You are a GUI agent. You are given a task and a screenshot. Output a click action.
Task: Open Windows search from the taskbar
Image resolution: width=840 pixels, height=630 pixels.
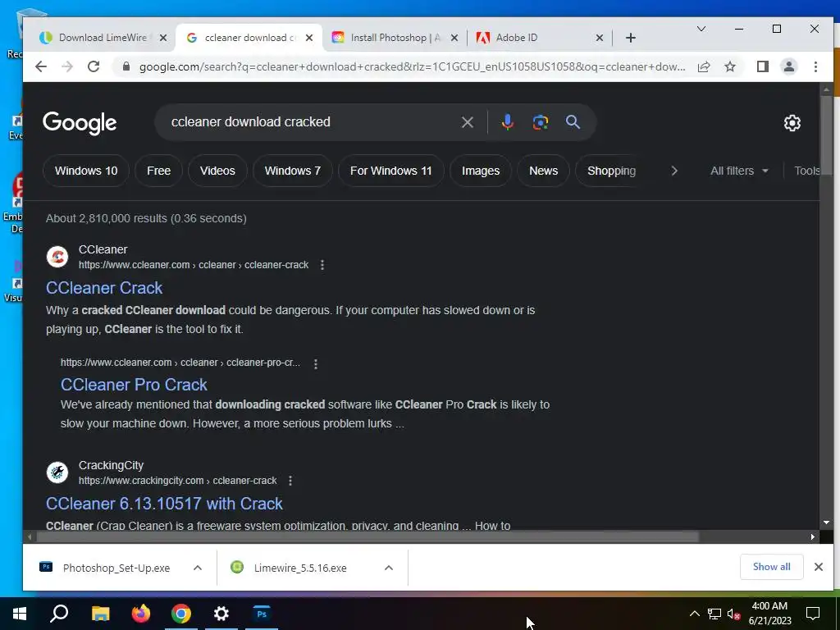click(x=59, y=614)
